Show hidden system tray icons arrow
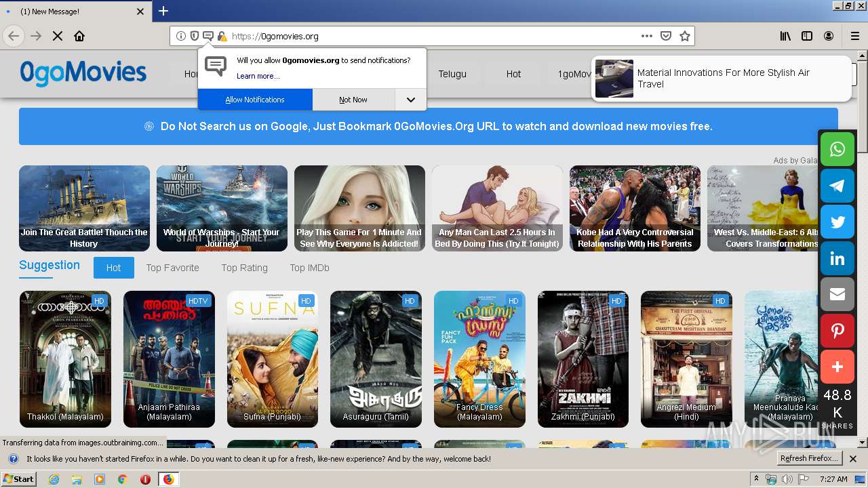The height and width of the screenshot is (488, 868). pyautogui.click(x=756, y=479)
